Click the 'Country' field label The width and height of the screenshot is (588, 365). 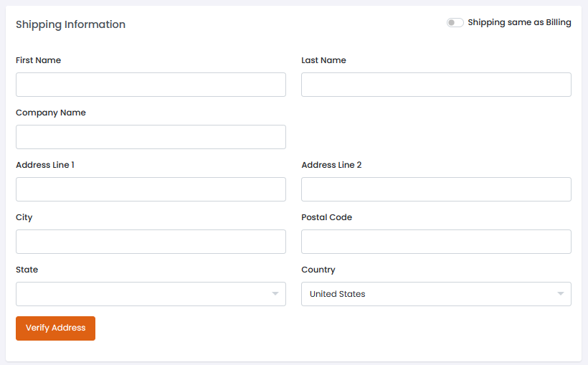(x=318, y=270)
